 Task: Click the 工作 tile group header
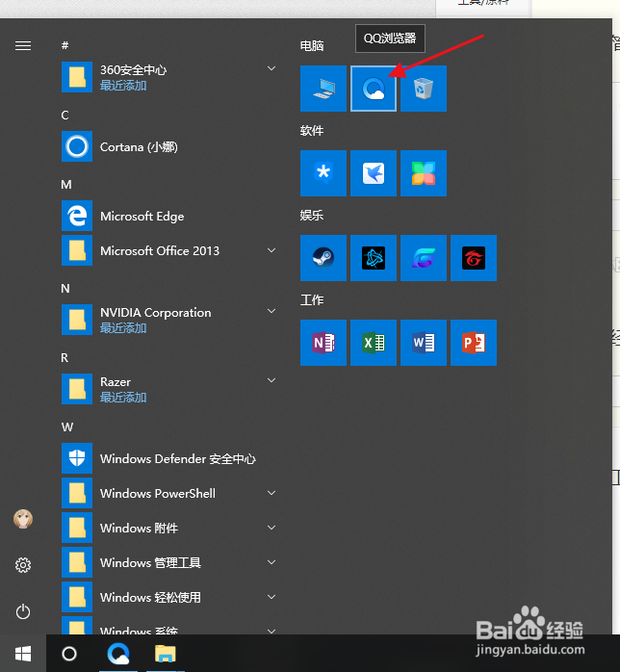(x=312, y=300)
